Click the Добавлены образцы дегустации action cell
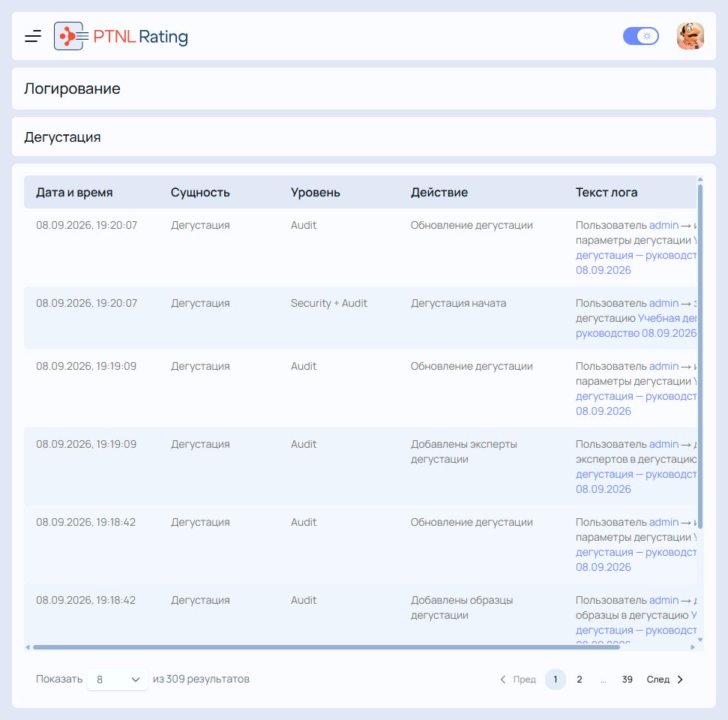Screen dimensions: 728x720 [x=462, y=607]
